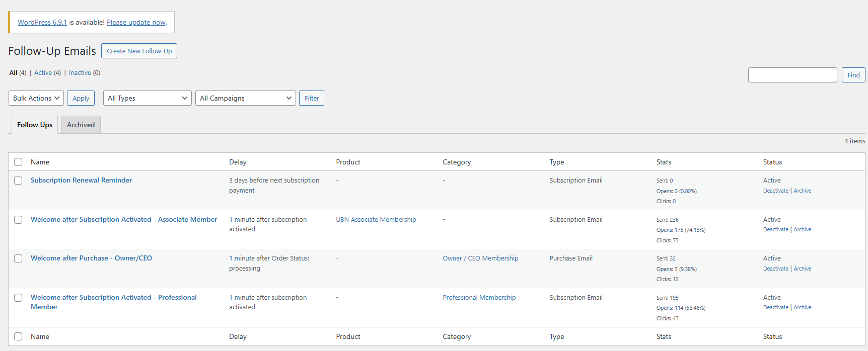This screenshot has width=868, height=351.
Task: Tick the Associate Member follow-up checkbox
Action: tap(18, 220)
